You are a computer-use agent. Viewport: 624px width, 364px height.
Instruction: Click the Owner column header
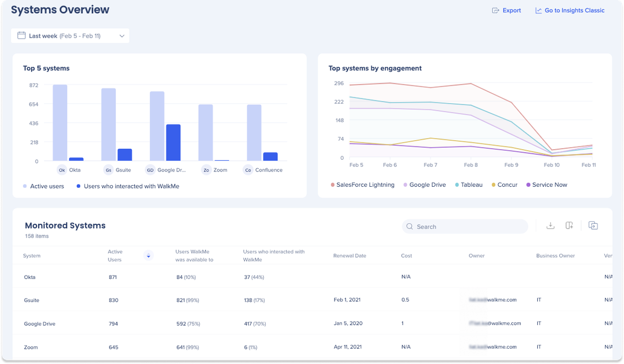click(476, 256)
